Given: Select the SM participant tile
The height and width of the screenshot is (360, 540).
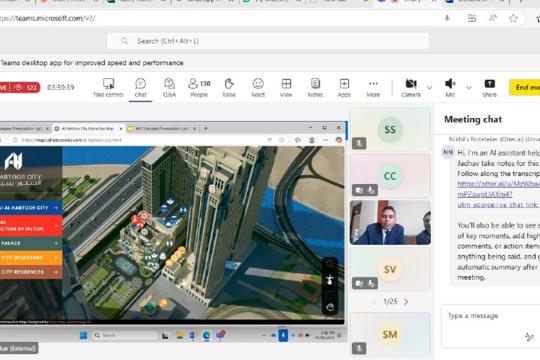Looking at the screenshot, I should (x=390, y=334).
